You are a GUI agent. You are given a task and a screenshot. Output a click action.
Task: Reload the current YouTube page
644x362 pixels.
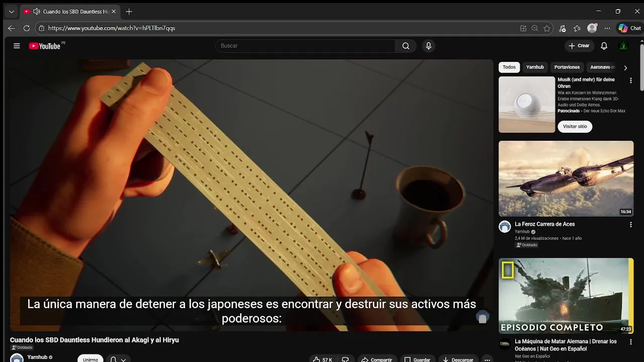point(27,28)
